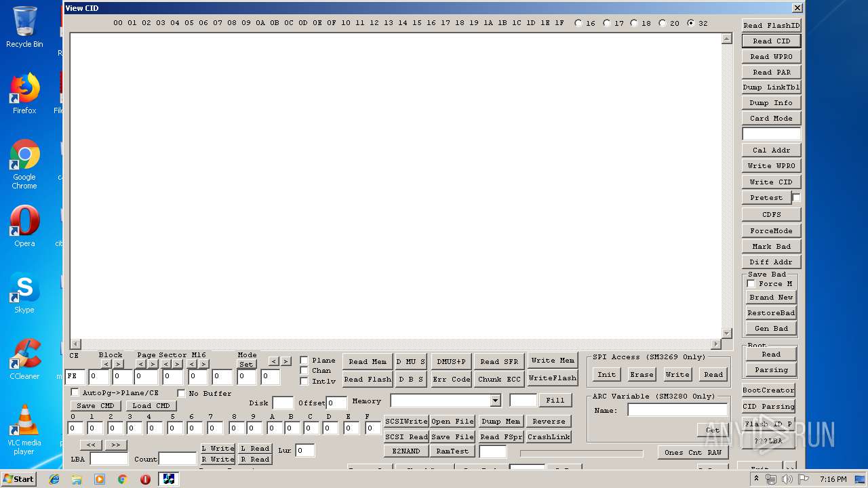Open Windows Media Player taskbar icon
Viewport: 868px width, 488px height.
(100, 479)
